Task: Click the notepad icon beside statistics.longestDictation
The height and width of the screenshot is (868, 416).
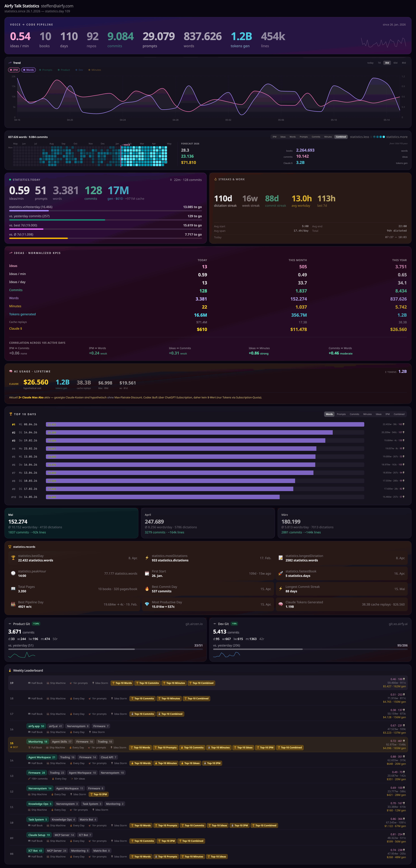Action: point(281,558)
